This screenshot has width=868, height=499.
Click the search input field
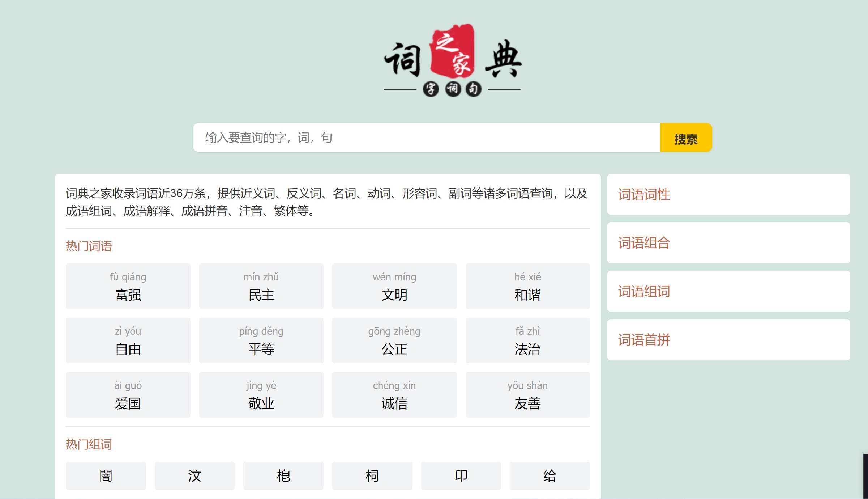(427, 138)
